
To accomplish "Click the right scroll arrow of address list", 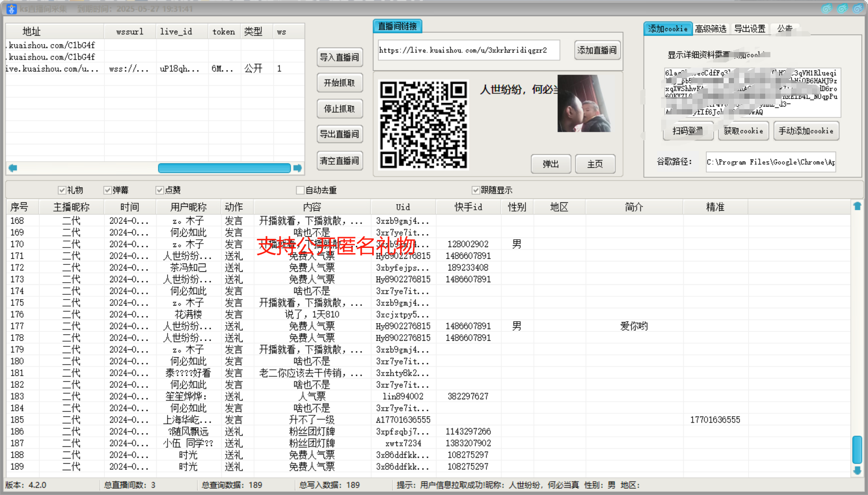I will tap(298, 168).
